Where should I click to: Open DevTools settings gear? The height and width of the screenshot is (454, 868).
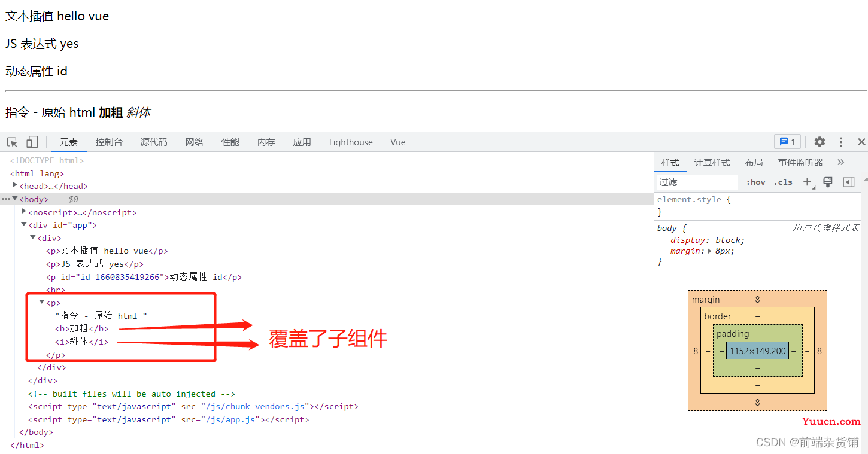[820, 142]
